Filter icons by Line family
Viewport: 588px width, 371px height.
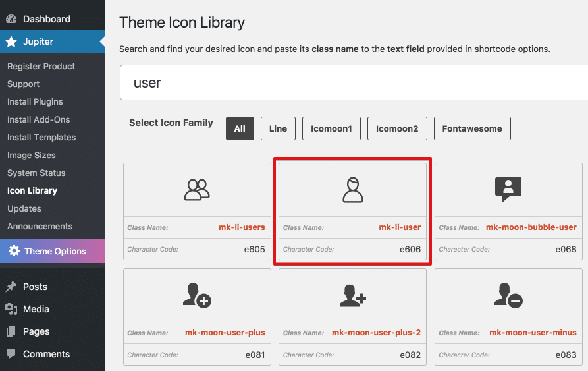coord(278,128)
